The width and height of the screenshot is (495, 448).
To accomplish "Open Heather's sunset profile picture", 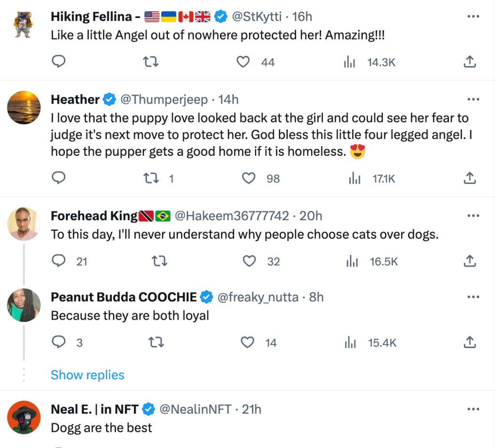I will tap(24, 108).
